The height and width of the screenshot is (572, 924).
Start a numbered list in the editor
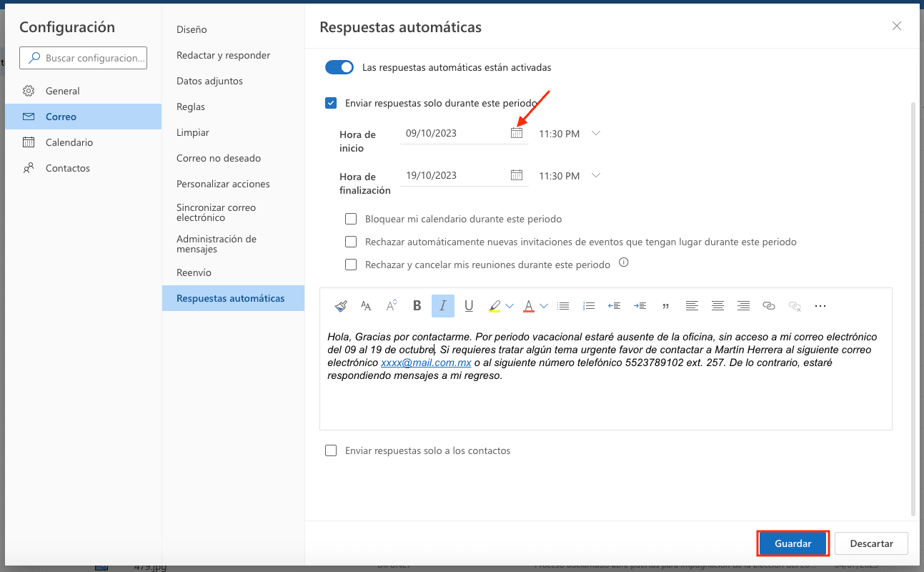[x=589, y=305]
